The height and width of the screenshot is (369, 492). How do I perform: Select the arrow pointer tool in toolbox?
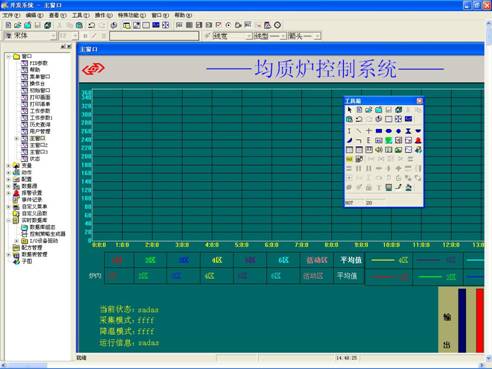pos(349,110)
